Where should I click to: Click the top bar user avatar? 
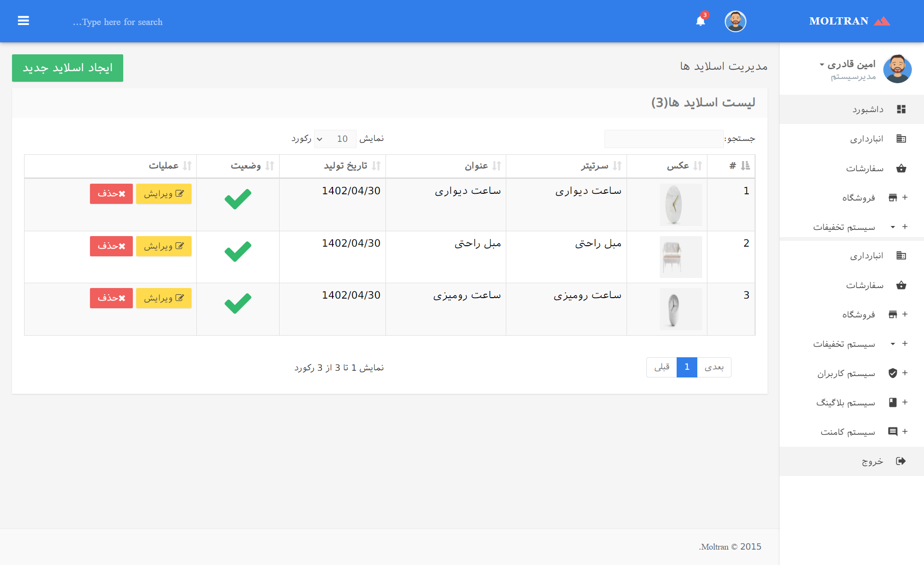[x=735, y=21]
